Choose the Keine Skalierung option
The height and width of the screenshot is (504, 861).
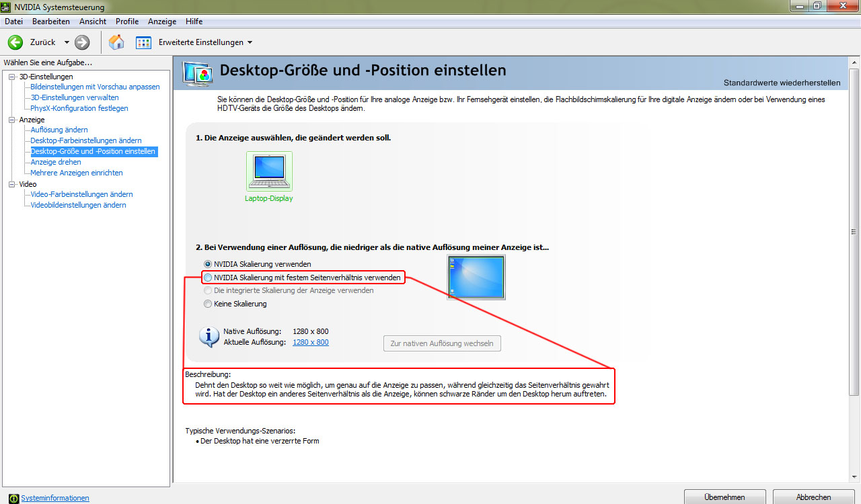tap(209, 304)
